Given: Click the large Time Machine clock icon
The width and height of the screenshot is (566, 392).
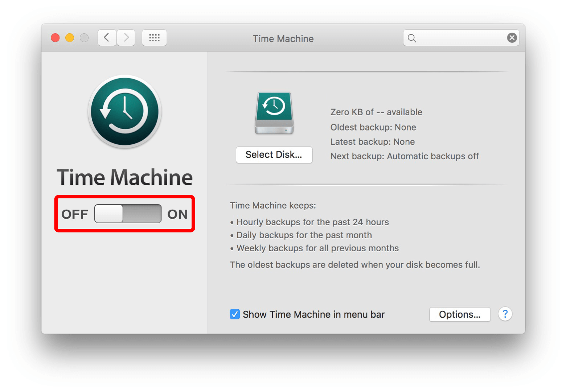Looking at the screenshot, I should [125, 112].
